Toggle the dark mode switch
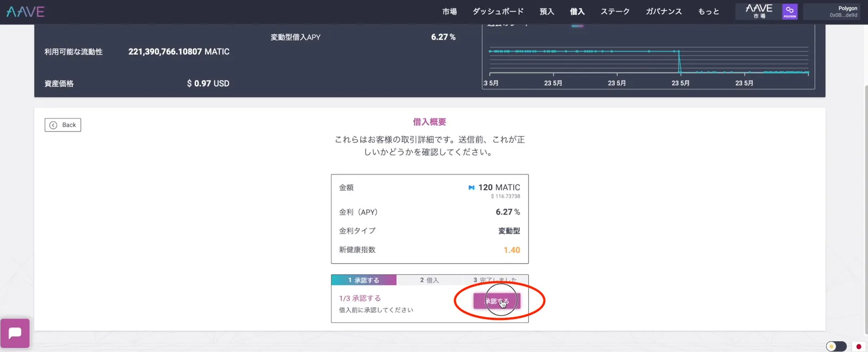868x352 pixels. tap(836, 346)
